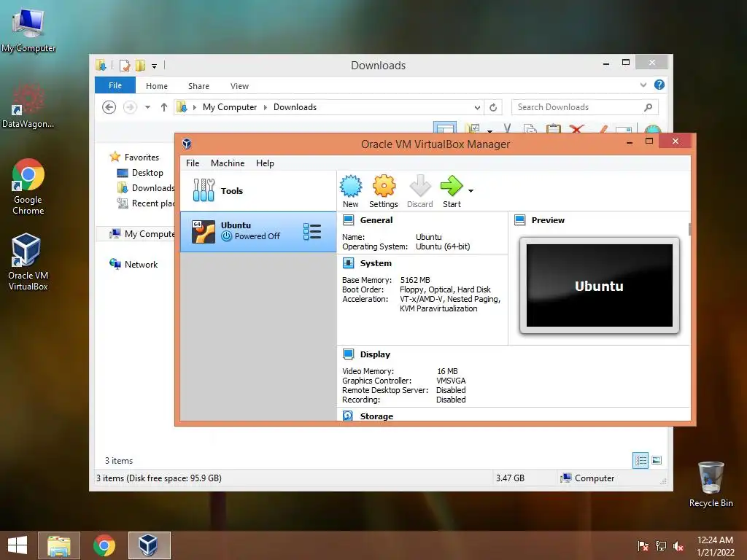Viewport: 747px width, 560px height.
Task: Expand arrow after My Computer in breadcrumb
Action: [x=266, y=107]
